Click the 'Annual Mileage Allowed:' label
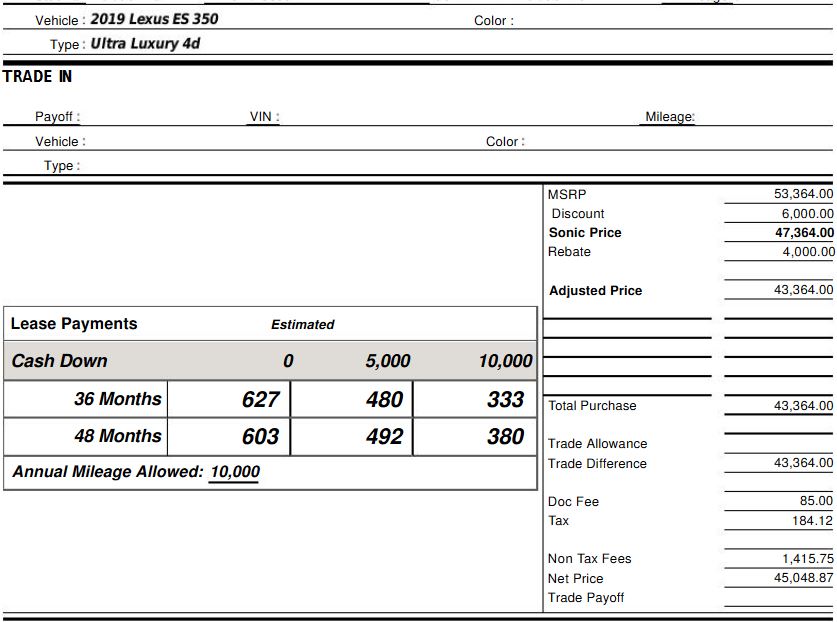The width and height of the screenshot is (837, 622). [x=108, y=472]
